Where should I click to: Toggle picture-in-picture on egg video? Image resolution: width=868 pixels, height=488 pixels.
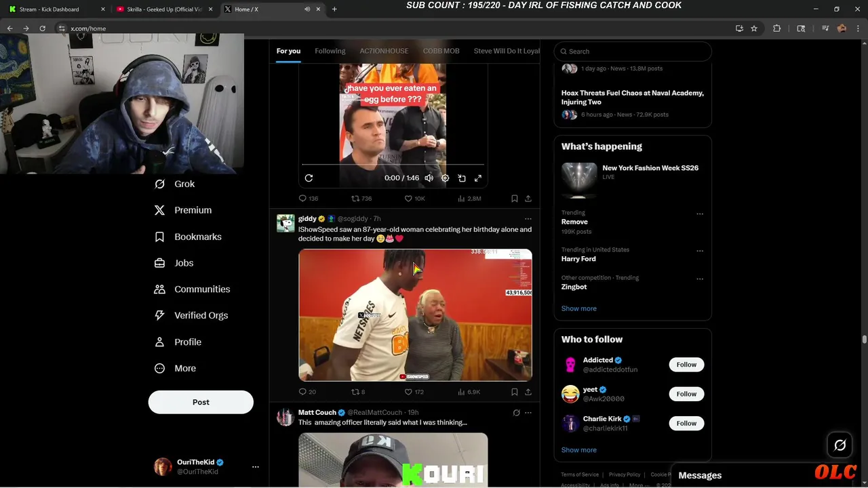(x=462, y=178)
